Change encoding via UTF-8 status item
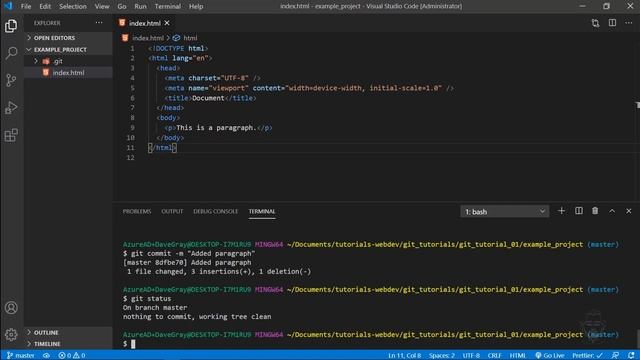Image resolution: width=640 pixels, height=360 pixels. [471, 356]
